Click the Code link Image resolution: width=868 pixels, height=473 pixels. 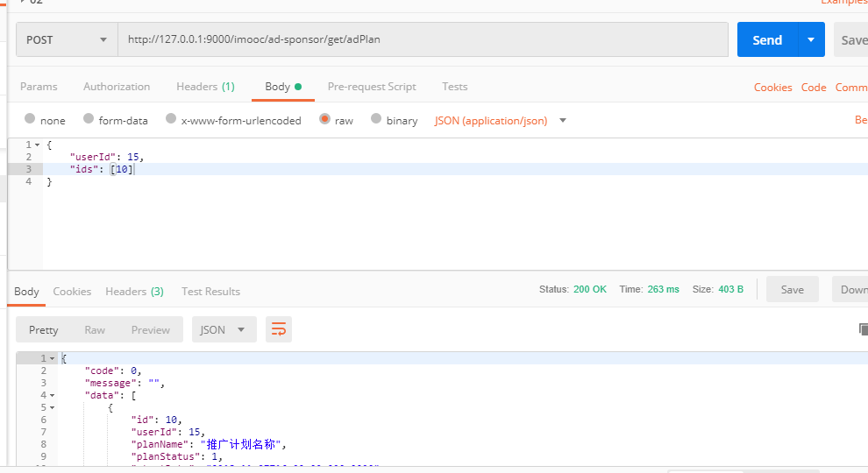coord(814,88)
